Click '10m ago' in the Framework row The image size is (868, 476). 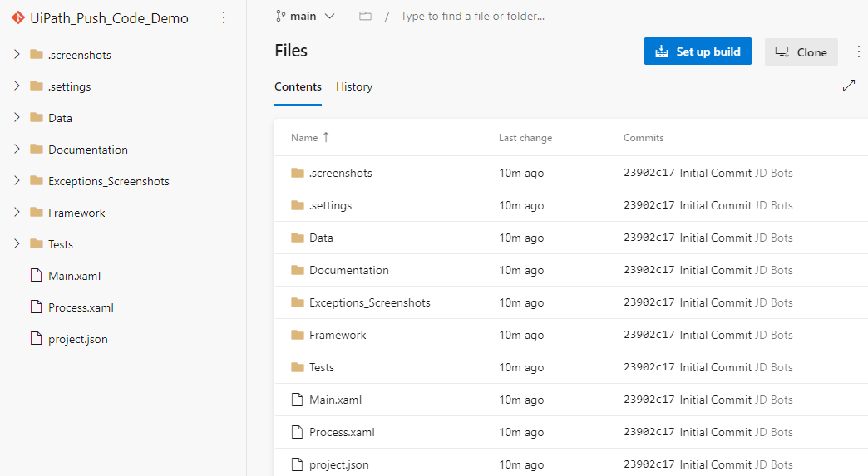pyautogui.click(x=521, y=335)
